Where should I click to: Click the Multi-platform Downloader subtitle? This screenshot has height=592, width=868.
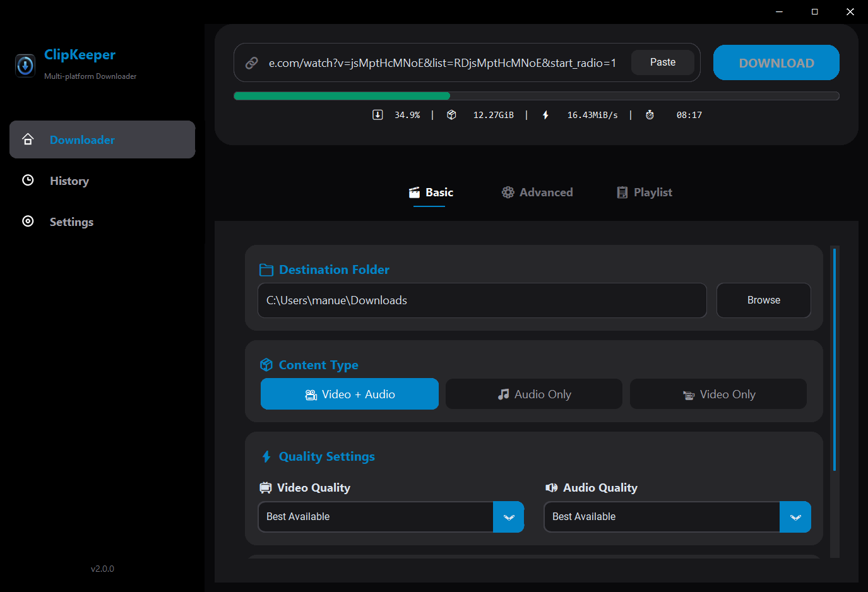point(90,76)
